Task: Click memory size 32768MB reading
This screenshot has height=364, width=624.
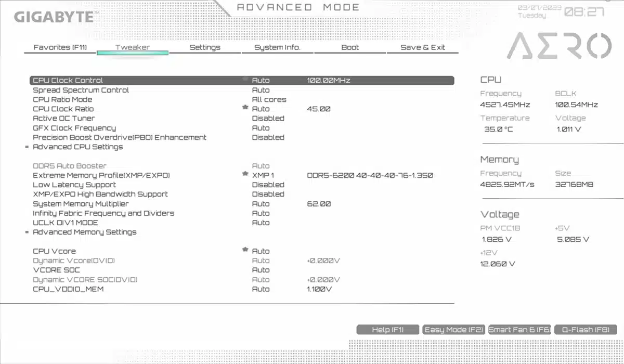Action: coord(574,185)
